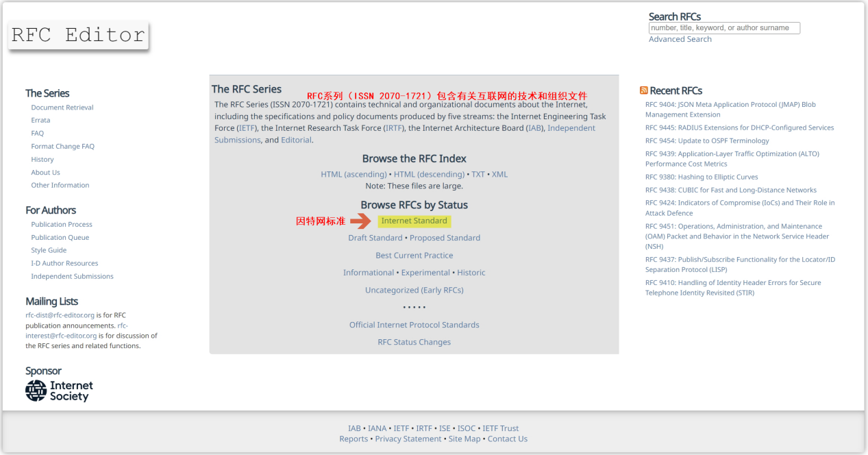This screenshot has height=455, width=868.
Task: Click the Editorial link in the paragraph
Action: 296,140
